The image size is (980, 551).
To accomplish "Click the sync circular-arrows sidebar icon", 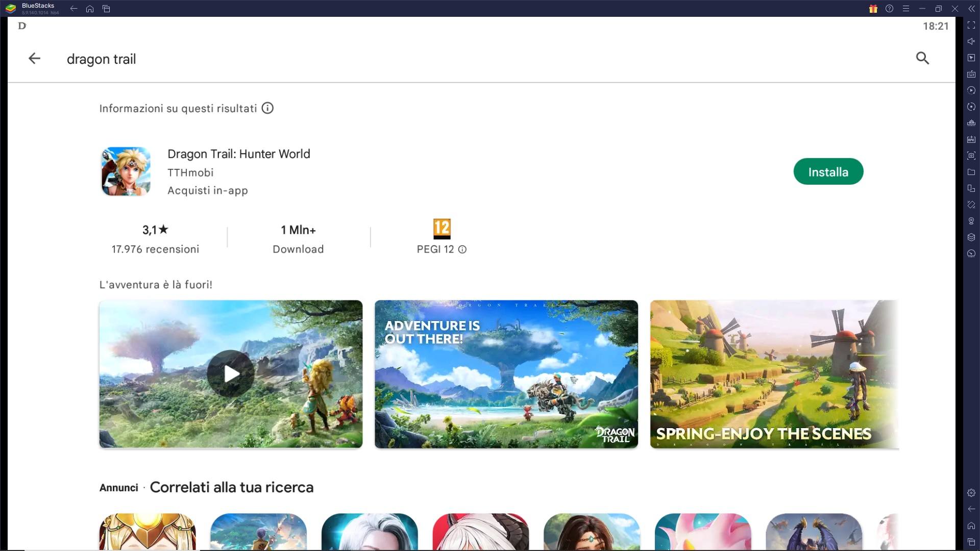I will pyautogui.click(x=971, y=107).
